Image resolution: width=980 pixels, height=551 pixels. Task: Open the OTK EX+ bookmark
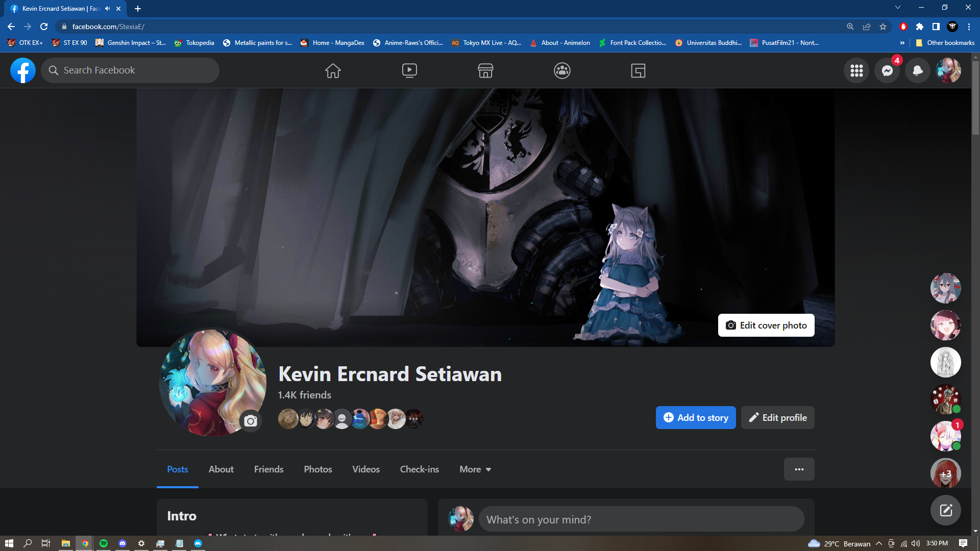pyautogui.click(x=25, y=43)
